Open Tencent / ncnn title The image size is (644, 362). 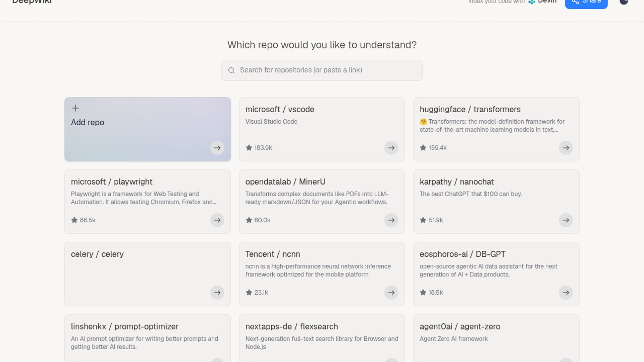(x=273, y=254)
